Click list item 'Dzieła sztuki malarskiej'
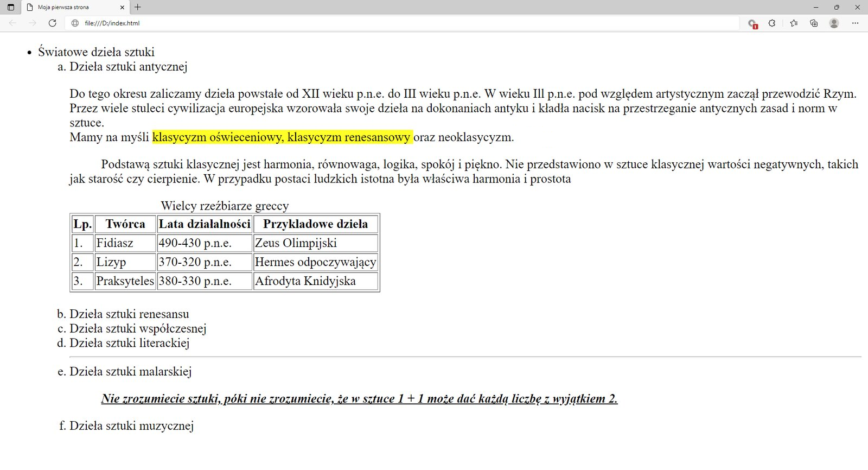 130,372
